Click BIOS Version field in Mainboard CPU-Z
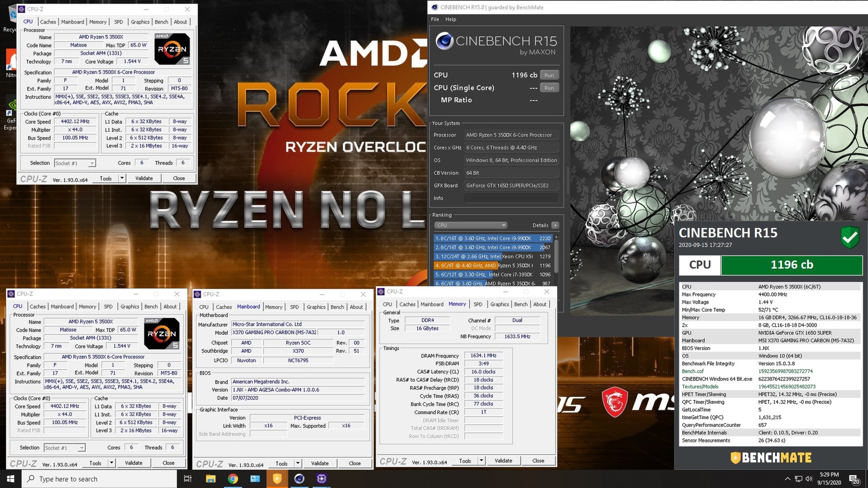Screen dimensions: 868x488 pos(297,389)
